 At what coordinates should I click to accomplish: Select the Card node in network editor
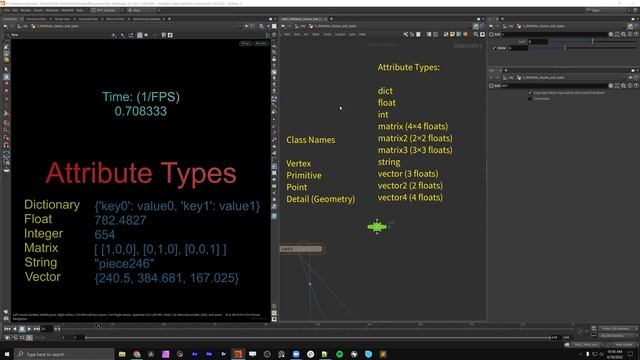point(301,249)
